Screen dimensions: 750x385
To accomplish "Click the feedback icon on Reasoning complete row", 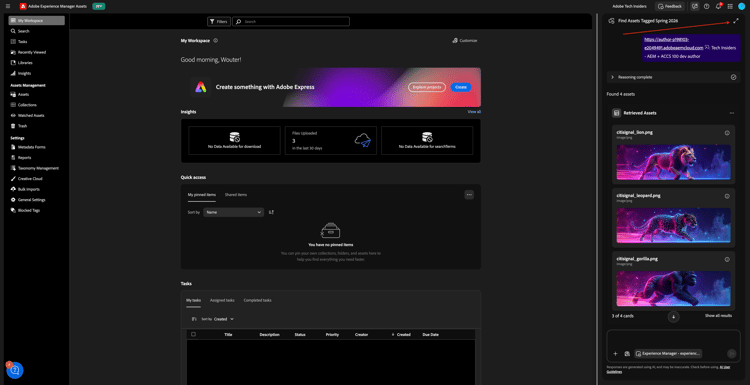I will point(733,77).
